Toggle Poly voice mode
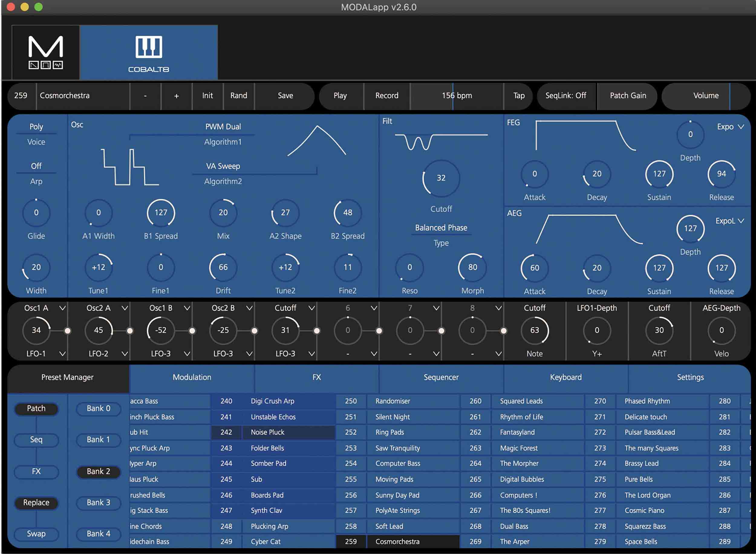Screen dimensions: 756x554 pyautogui.click(x=36, y=126)
